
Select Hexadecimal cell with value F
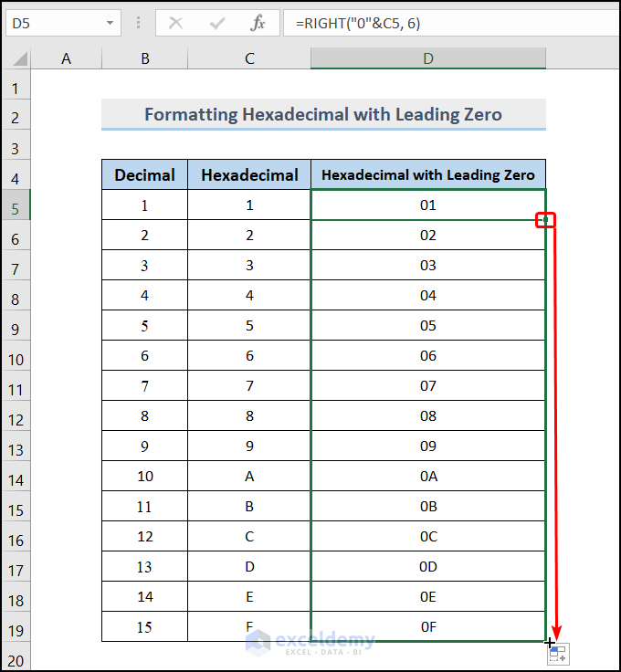249,627
